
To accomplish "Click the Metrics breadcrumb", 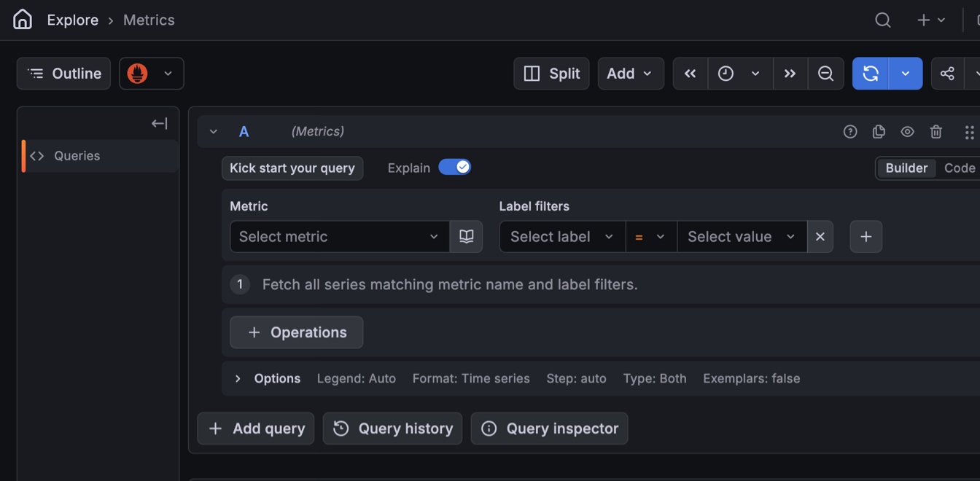I will pos(149,20).
